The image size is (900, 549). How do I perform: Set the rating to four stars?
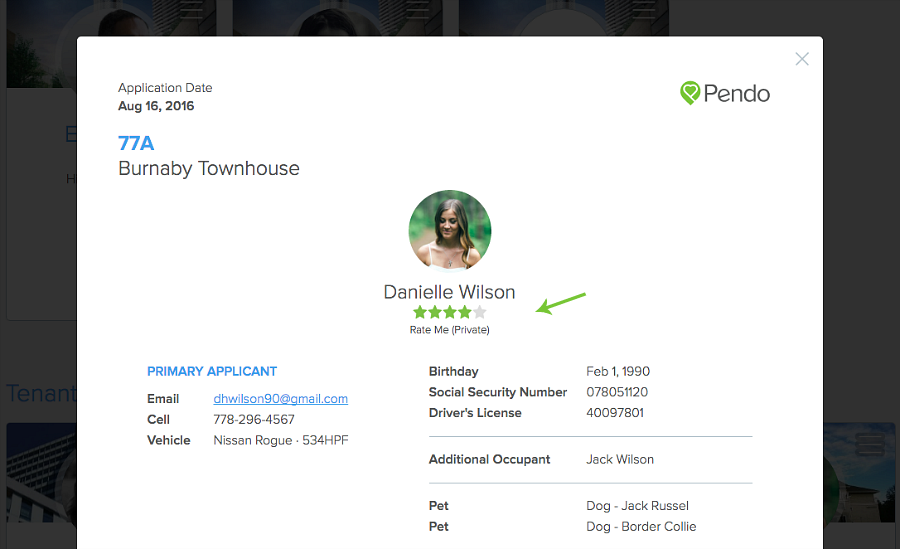coord(465,312)
